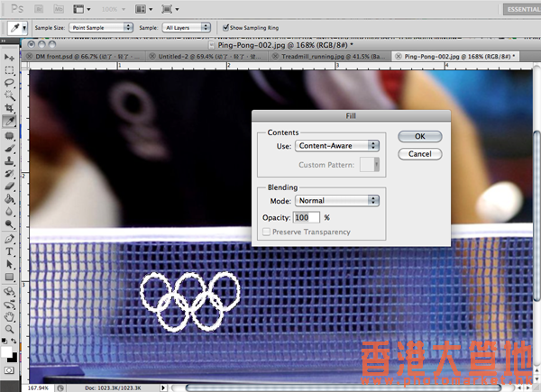Close the Ping-Pong-002.jpg tab
The image size is (541, 392).
pyautogui.click(x=399, y=56)
